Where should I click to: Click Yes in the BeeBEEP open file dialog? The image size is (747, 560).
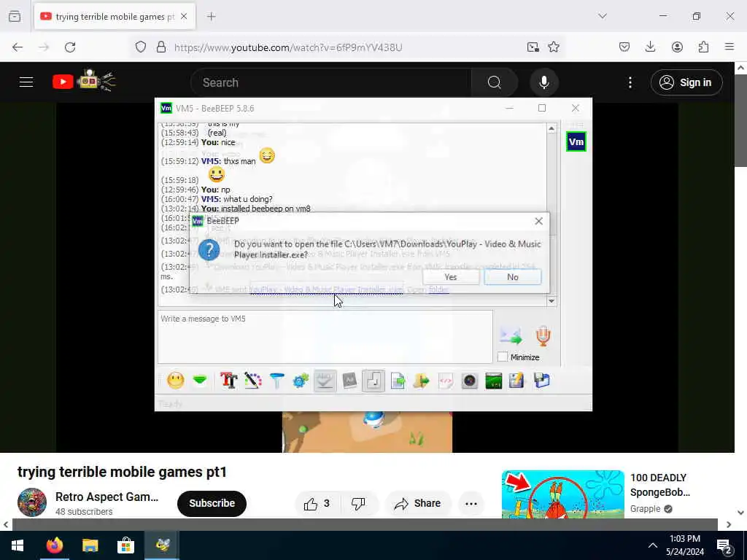tap(451, 277)
